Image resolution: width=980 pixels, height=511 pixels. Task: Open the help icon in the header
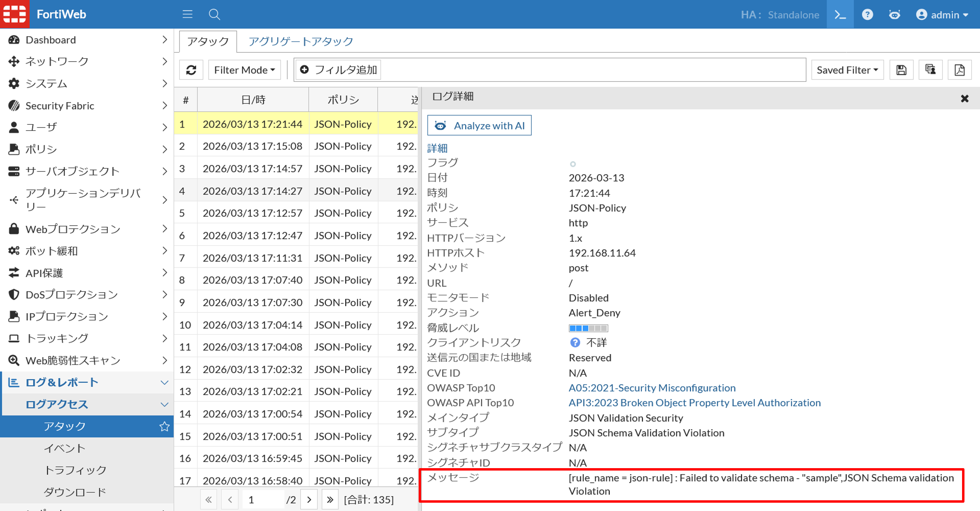pyautogui.click(x=867, y=14)
